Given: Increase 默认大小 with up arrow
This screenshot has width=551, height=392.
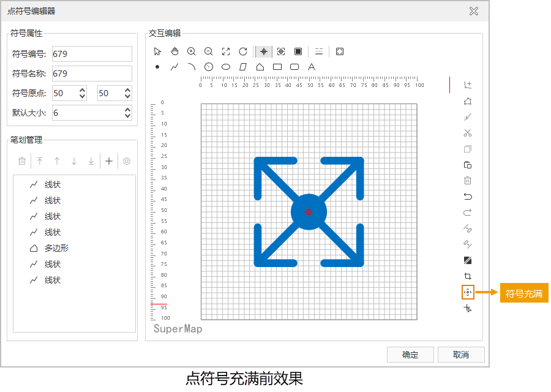Looking at the screenshot, I should point(127,110).
